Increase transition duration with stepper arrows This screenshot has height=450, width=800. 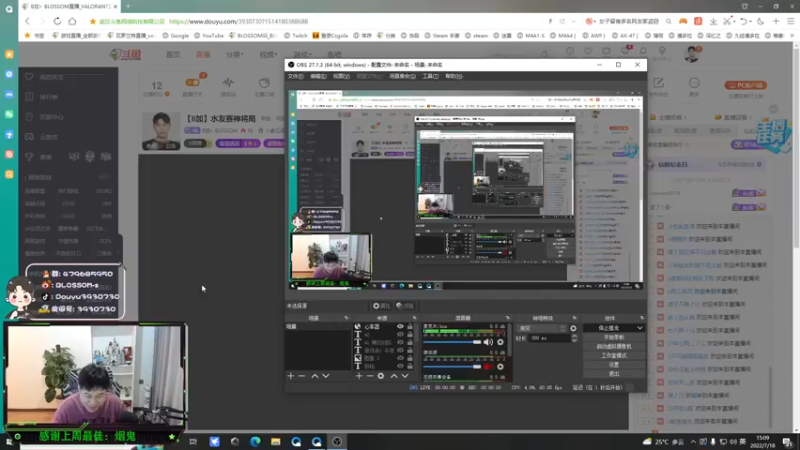[574, 336]
